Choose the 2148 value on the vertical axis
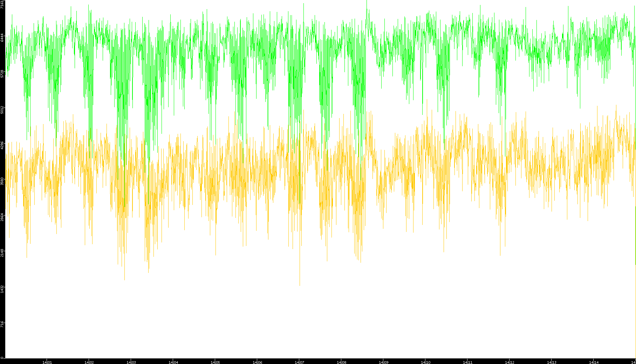 point(2,253)
